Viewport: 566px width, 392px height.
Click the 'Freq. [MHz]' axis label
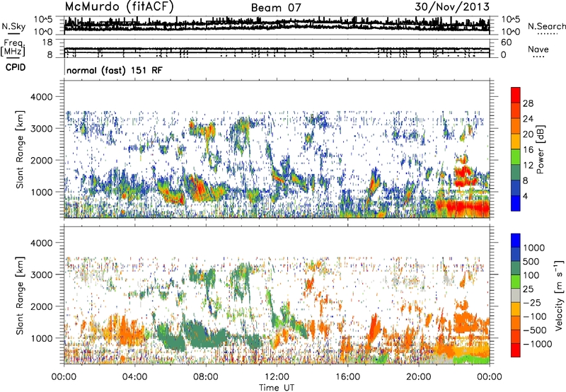coord(13,48)
